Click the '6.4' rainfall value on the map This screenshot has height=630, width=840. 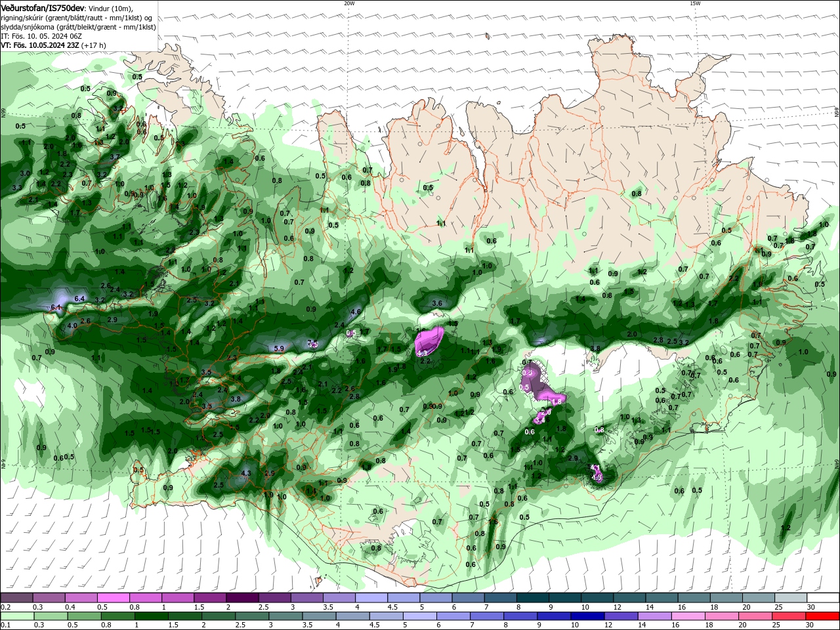[80, 299]
